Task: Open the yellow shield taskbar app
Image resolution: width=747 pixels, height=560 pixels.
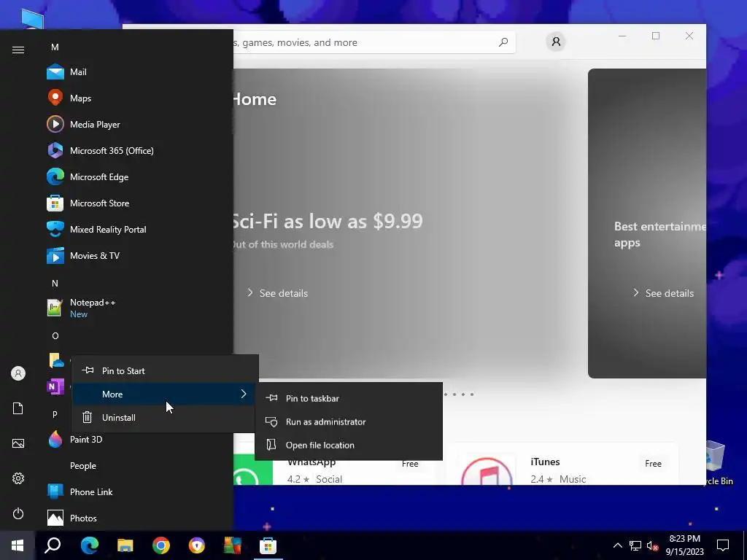Action: [x=197, y=545]
